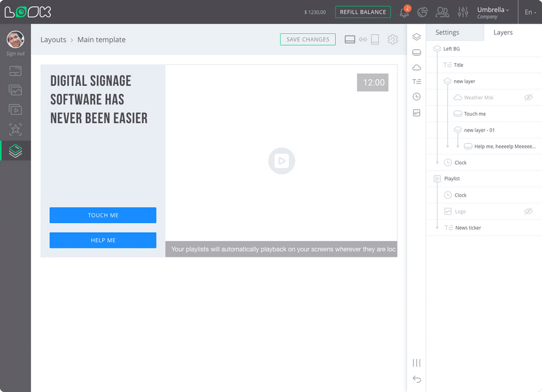Click Main template breadcrumb
The width and height of the screenshot is (542, 392).
coord(101,40)
